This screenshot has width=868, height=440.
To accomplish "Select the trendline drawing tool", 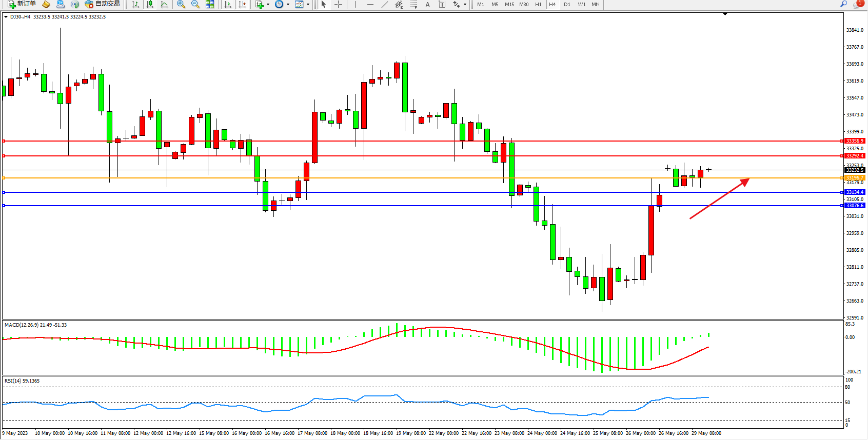I will coord(385,4).
